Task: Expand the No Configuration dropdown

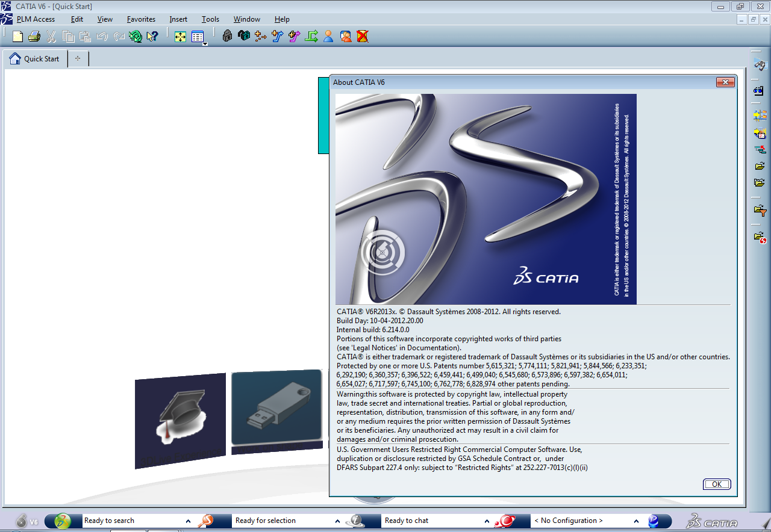Action: click(x=636, y=521)
